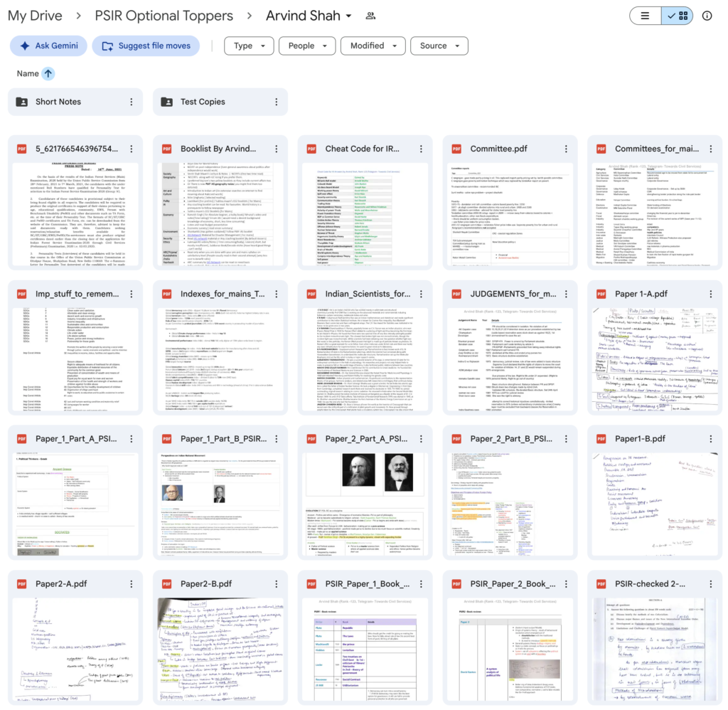Open more actions for Committee.pdf

[x=566, y=149]
